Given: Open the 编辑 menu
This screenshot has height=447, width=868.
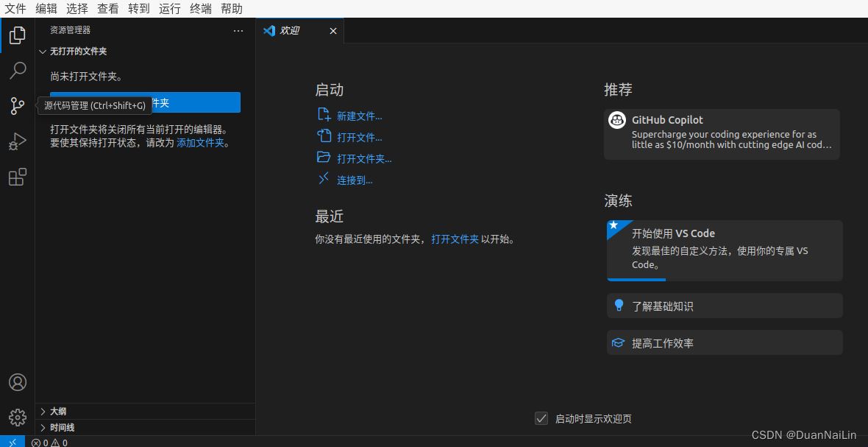Looking at the screenshot, I should (46, 9).
